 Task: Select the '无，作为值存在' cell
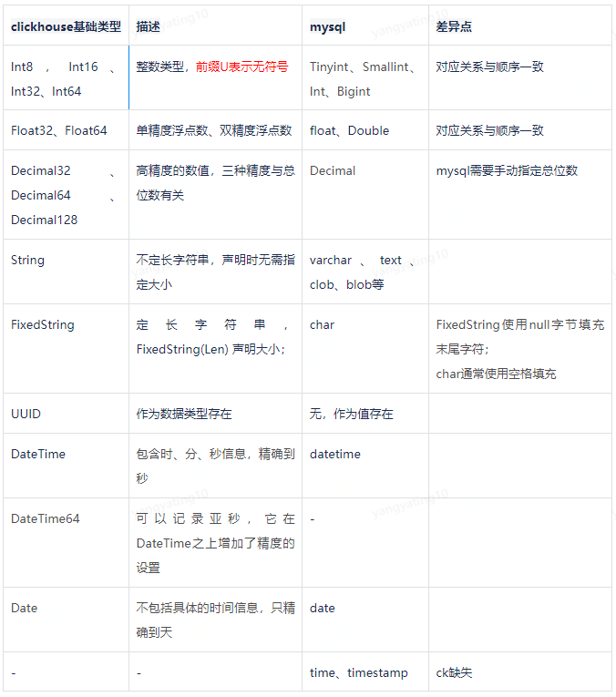pyautogui.click(x=364, y=414)
